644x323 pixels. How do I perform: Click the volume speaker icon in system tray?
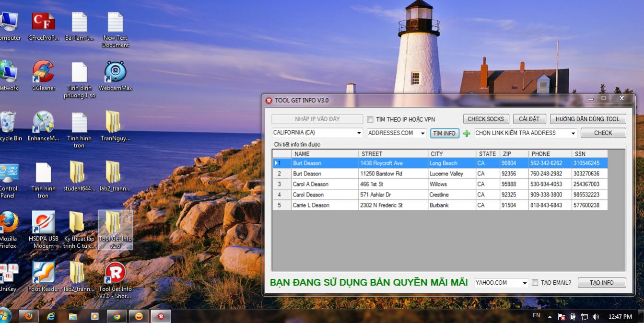[x=596, y=317]
